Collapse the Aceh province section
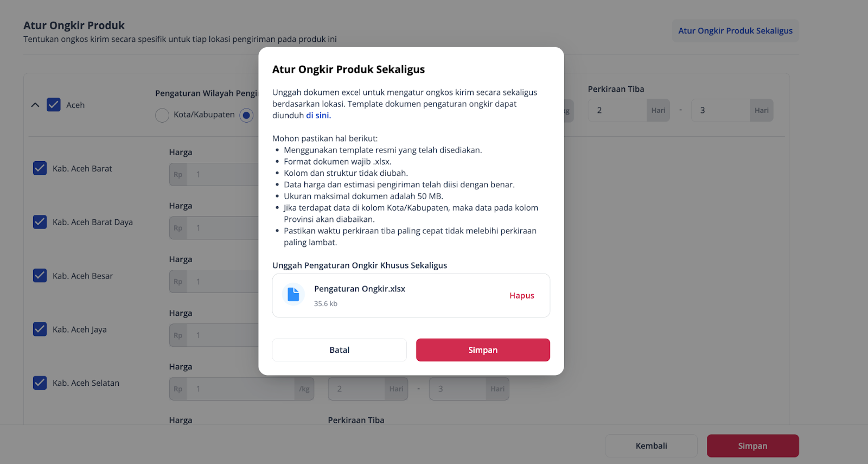The image size is (868, 464). (35, 105)
